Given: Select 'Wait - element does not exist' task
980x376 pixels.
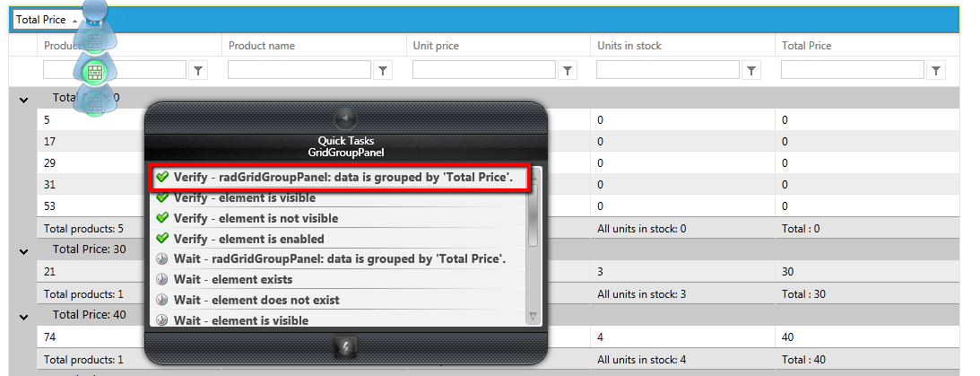Looking at the screenshot, I should pyautogui.click(x=256, y=300).
